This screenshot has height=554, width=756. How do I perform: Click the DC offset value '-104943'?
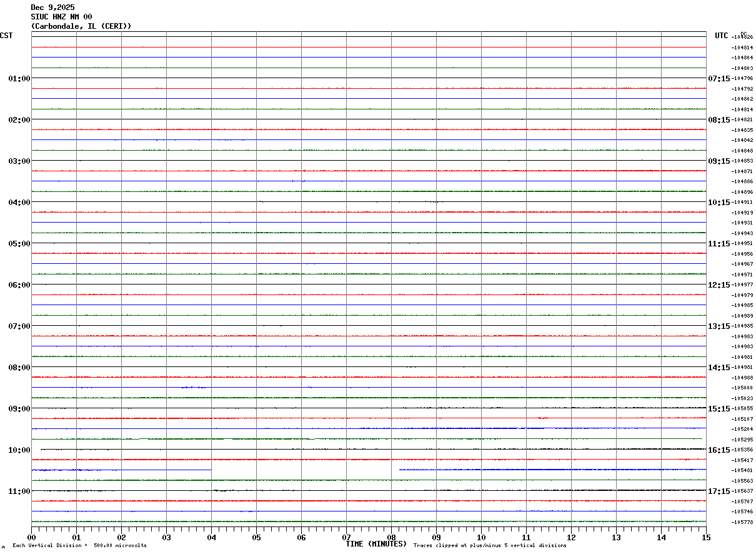tap(742, 233)
